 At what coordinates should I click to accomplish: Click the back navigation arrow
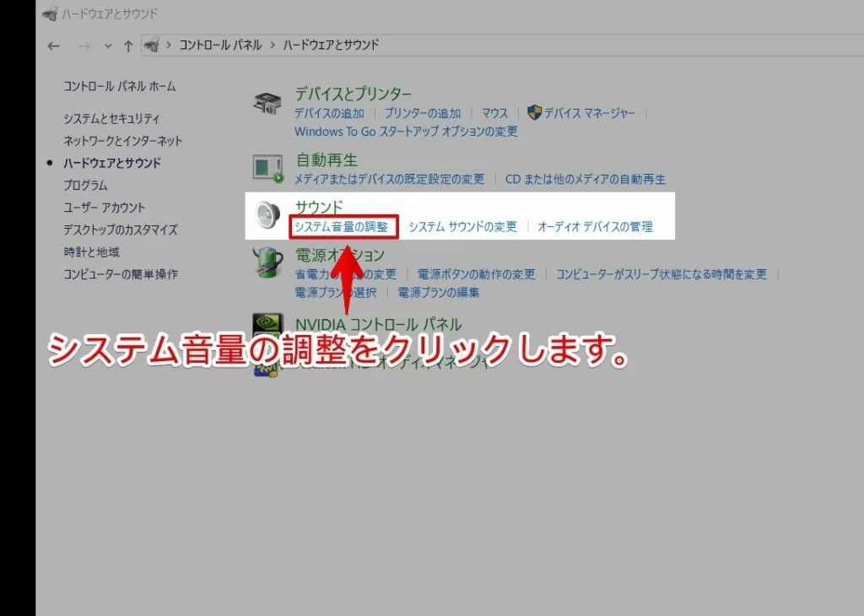(52, 46)
